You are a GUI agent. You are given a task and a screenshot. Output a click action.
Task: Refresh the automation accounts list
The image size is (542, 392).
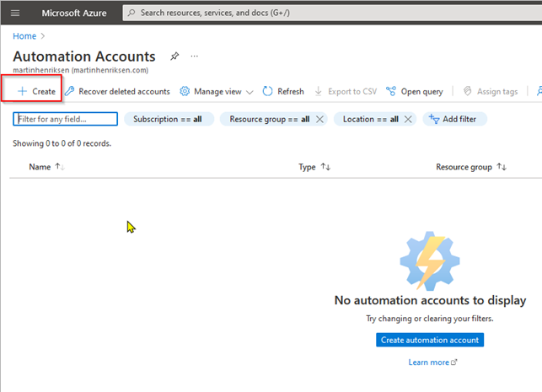[x=283, y=91]
